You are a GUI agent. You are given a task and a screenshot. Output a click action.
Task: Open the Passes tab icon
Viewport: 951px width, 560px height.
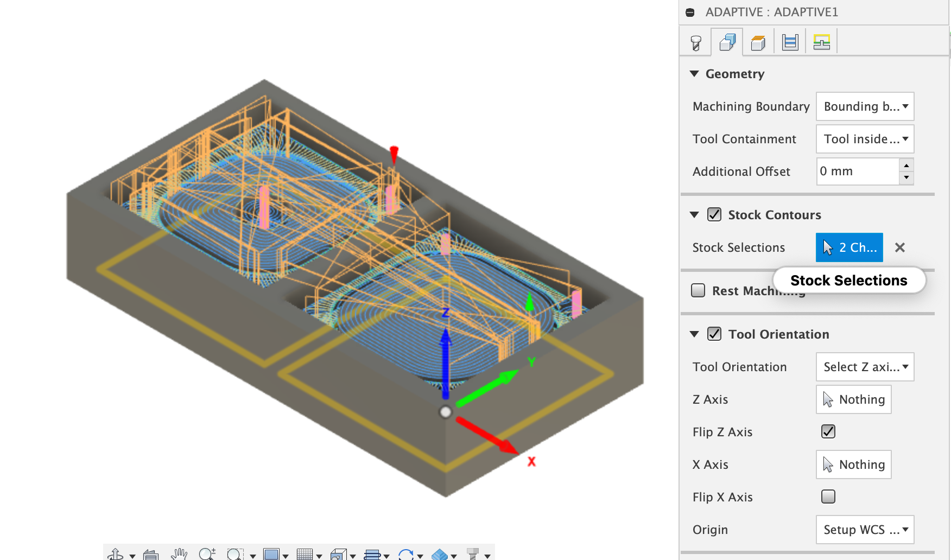[790, 42]
